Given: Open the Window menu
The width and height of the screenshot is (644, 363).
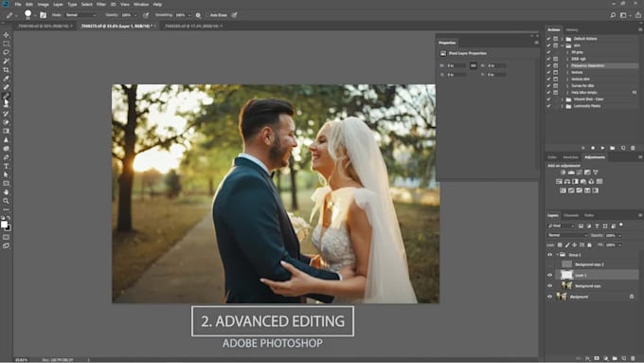Looking at the screenshot, I should coord(141,4).
